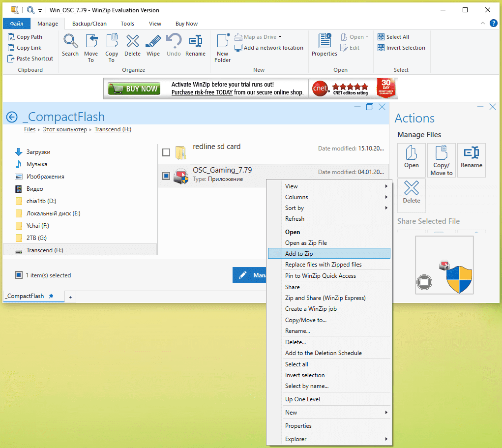502x448 pixels.
Task: Click the Move To ribbon icon
Action: pyautogui.click(x=91, y=41)
